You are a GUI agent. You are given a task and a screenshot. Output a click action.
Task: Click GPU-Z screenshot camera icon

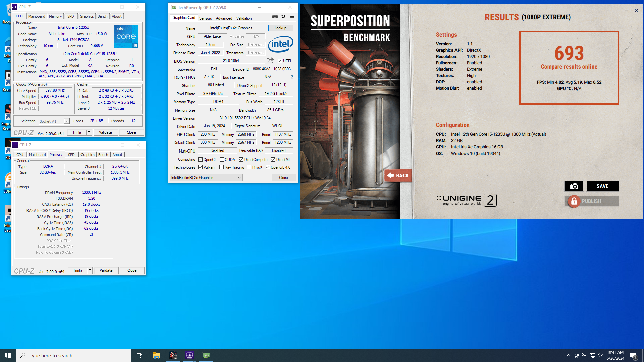tap(275, 16)
